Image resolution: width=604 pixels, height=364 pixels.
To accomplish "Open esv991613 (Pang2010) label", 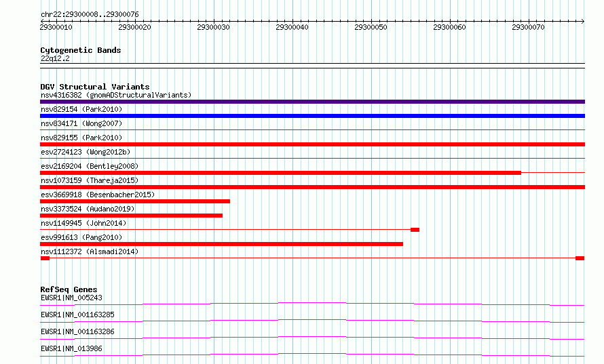I will tap(81, 237).
